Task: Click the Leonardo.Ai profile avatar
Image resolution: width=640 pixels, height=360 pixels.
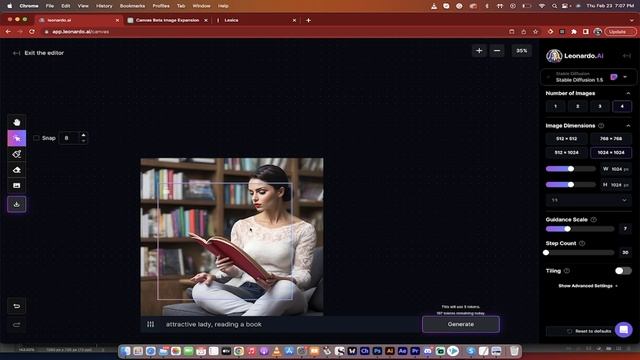Action: click(554, 56)
